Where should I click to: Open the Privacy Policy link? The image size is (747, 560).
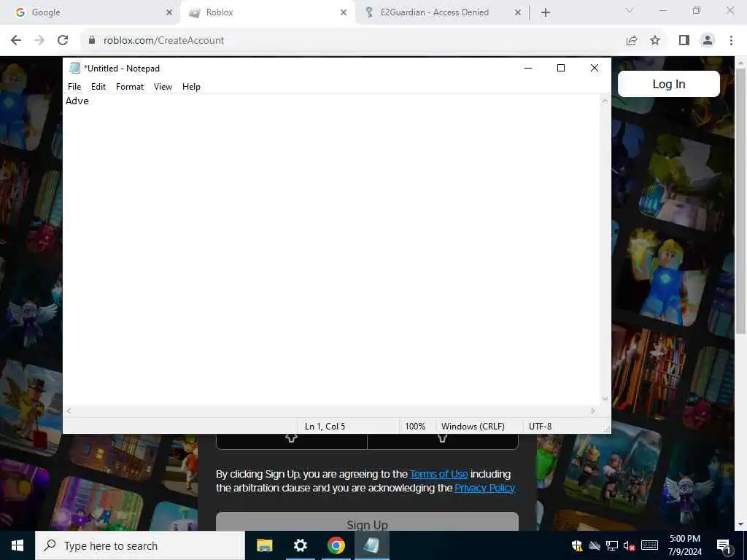pos(484,488)
